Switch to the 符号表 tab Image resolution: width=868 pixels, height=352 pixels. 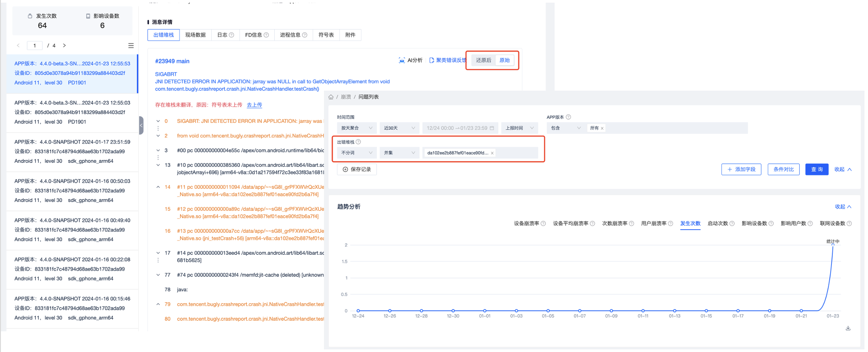[x=326, y=35]
